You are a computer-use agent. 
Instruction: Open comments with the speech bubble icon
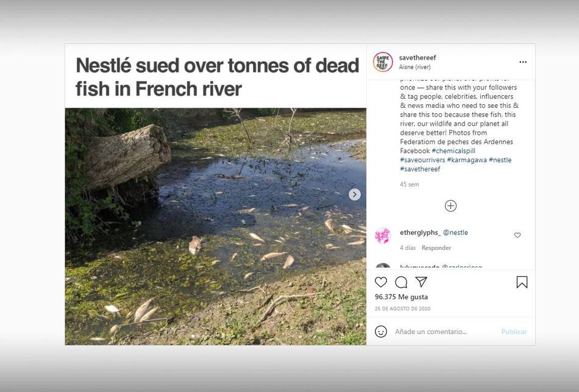point(401,282)
